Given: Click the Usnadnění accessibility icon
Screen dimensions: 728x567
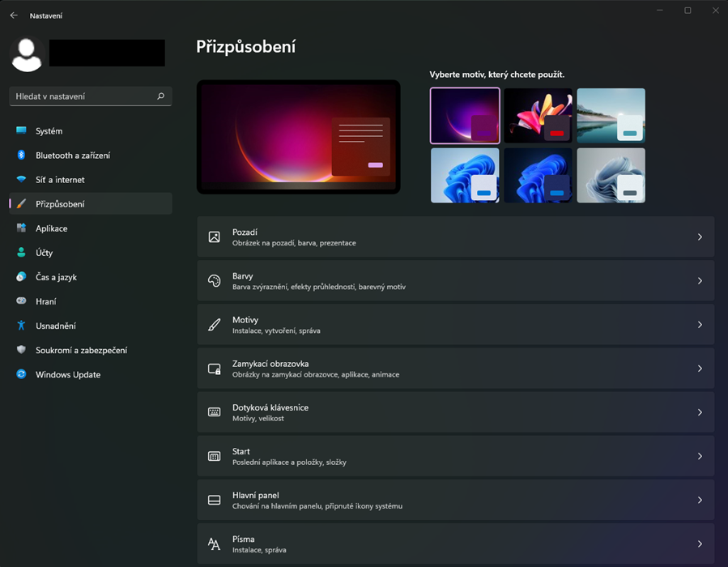Looking at the screenshot, I should pos(21,326).
